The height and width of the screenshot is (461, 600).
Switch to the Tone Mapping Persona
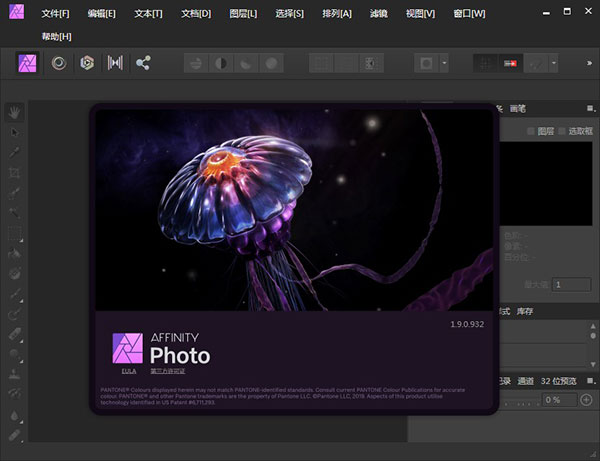click(115, 63)
